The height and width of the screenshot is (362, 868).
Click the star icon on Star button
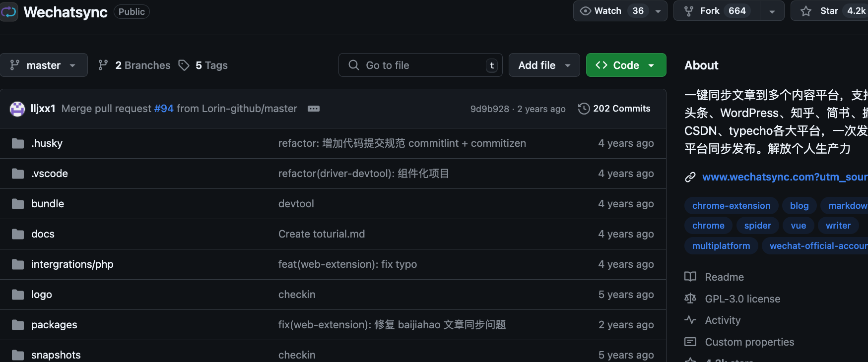click(x=806, y=11)
